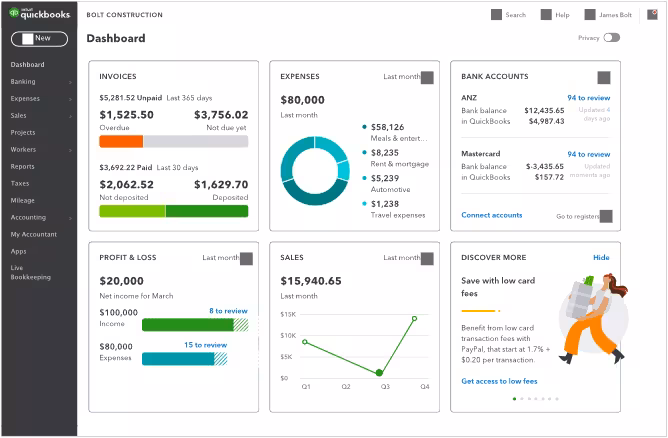The height and width of the screenshot is (438, 668).
Task: Expand Accounting submenu chevron
Action: [x=70, y=218]
